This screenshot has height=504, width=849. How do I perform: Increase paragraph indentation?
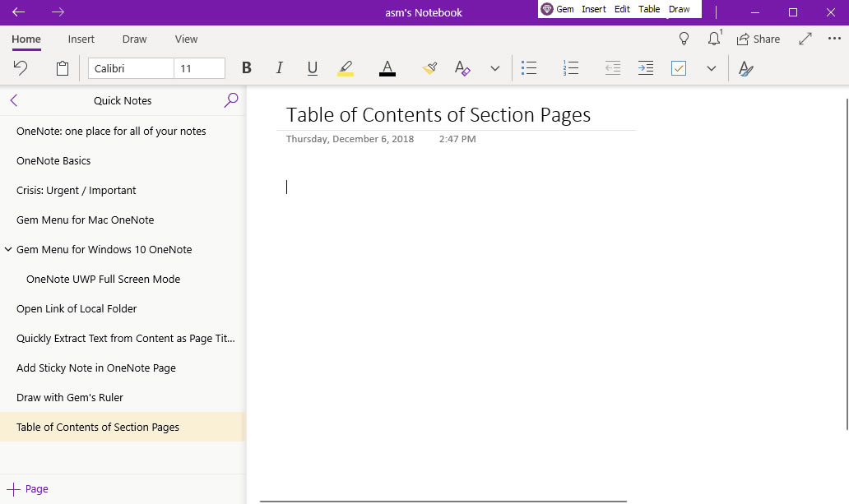[646, 68]
